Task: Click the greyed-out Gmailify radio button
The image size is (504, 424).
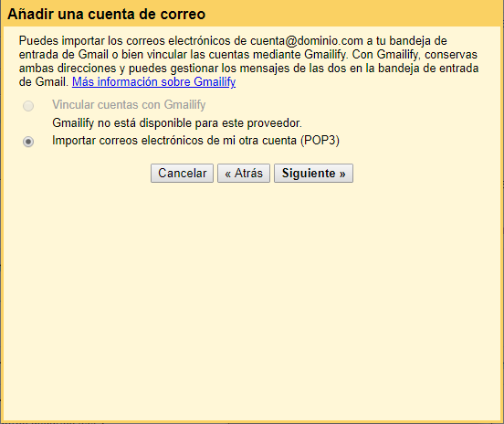Action: (28, 106)
